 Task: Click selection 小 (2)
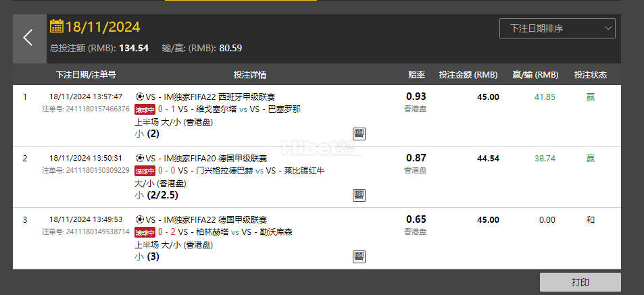[147, 134]
